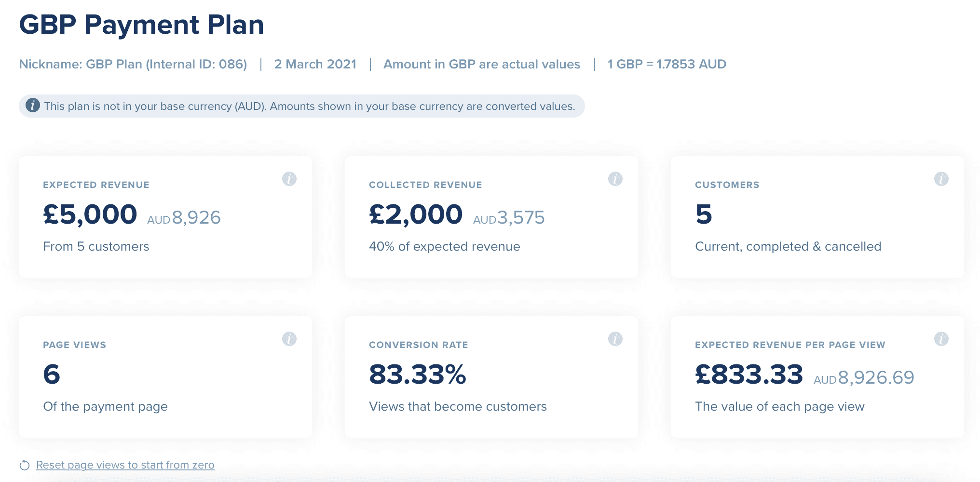
Task: Click info icon on Expected Revenue card
Action: click(289, 179)
